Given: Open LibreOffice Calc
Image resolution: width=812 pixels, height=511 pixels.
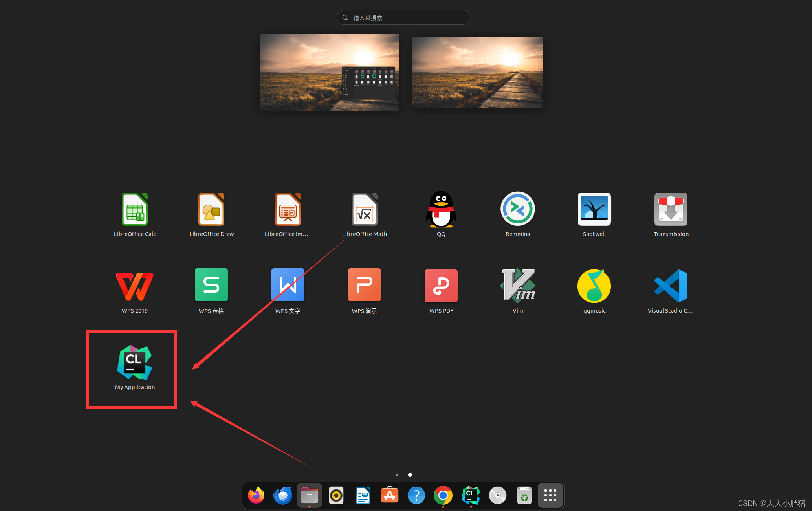Looking at the screenshot, I should pyautogui.click(x=135, y=215).
